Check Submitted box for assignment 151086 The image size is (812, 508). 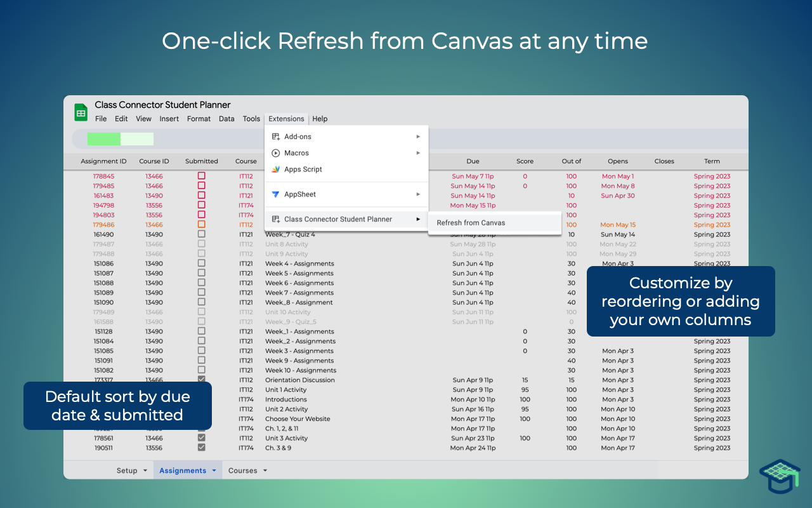(202, 263)
